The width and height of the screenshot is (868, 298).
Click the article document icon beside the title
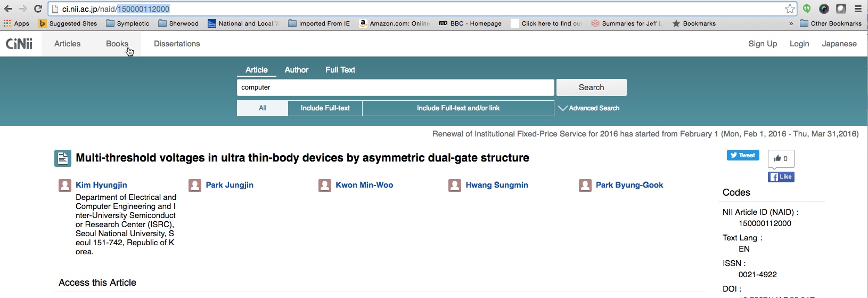click(62, 158)
